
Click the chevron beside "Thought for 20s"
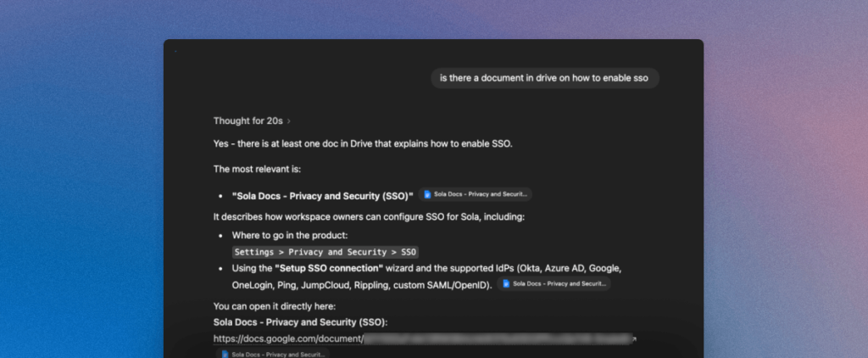tap(289, 120)
